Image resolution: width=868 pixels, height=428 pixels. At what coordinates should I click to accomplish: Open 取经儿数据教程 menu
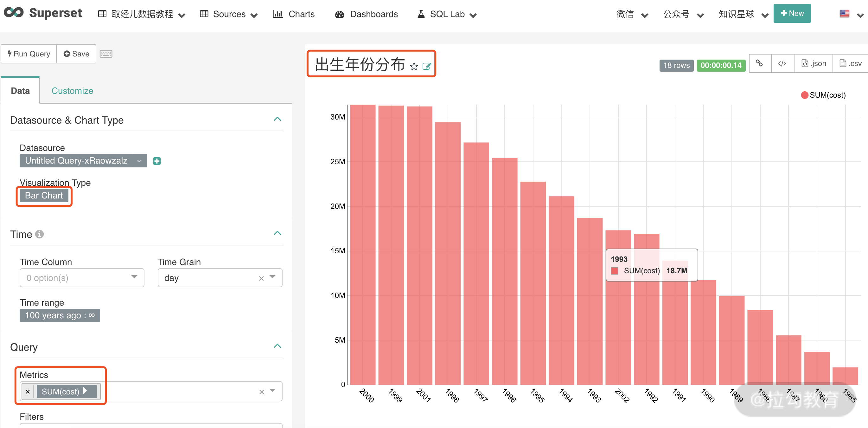click(142, 14)
